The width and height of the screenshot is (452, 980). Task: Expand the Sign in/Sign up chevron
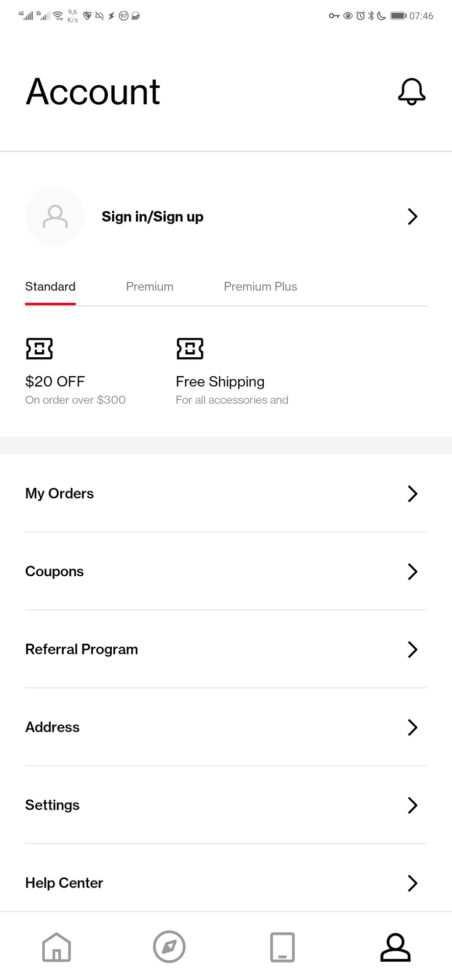(412, 216)
